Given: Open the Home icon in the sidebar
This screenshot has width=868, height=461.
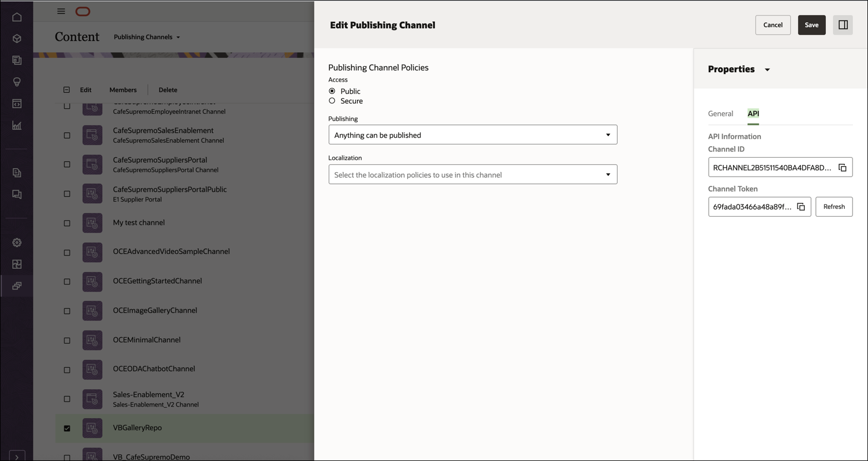Looking at the screenshot, I should [x=17, y=17].
